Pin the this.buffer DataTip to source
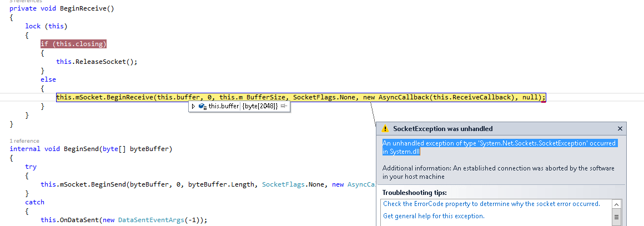644x226 pixels. [283, 107]
